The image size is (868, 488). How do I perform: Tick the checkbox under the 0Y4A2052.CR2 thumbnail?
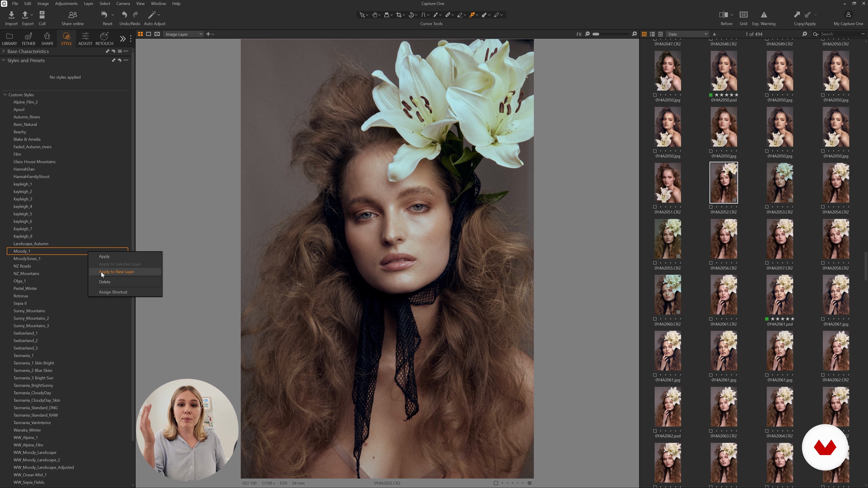click(x=711, y=207)
